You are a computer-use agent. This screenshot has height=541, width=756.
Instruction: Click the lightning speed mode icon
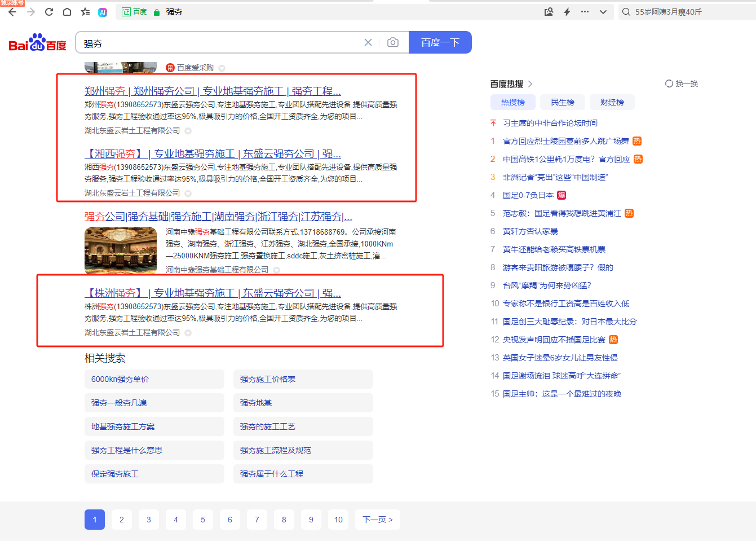pyautogui.click(x=567, y=12)
